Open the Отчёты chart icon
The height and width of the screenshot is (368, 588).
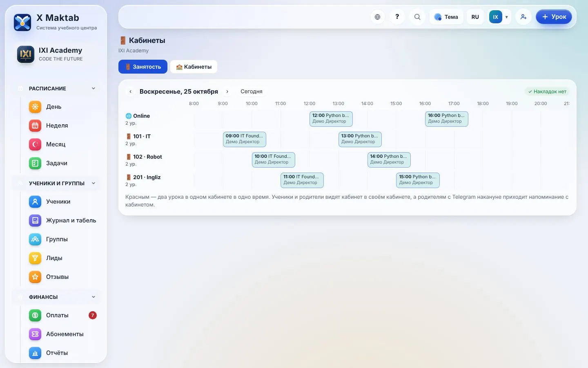tap(35, 353)
